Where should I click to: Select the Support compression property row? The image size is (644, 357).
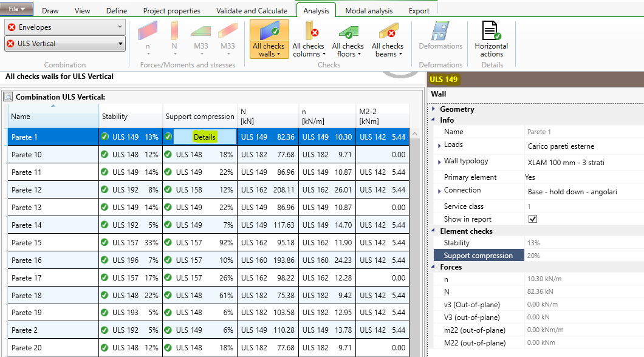(x=538, y=255)
